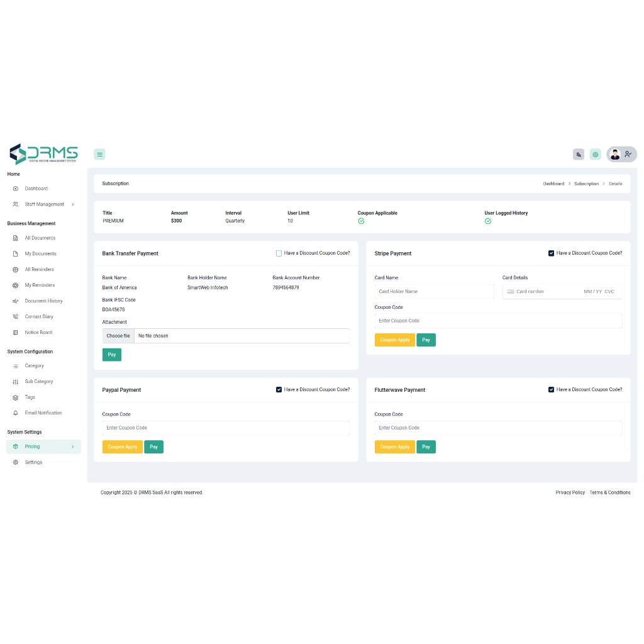Click the Sub Category sliders icon
This screenshot has height=644, width=644.
point(16,382)
